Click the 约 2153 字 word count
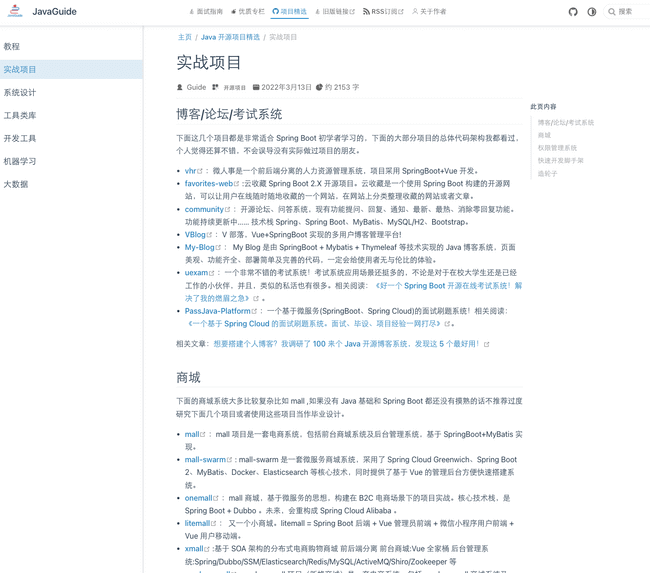Screen dimensions: 650x573 [x=342, y=87]
